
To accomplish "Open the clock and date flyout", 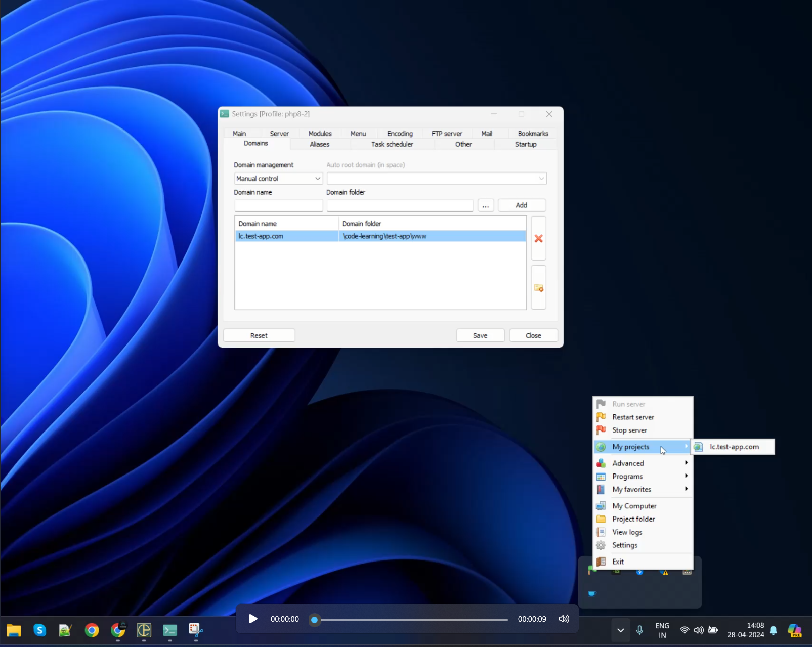I will pyautogui.click(x=746, y=630).
